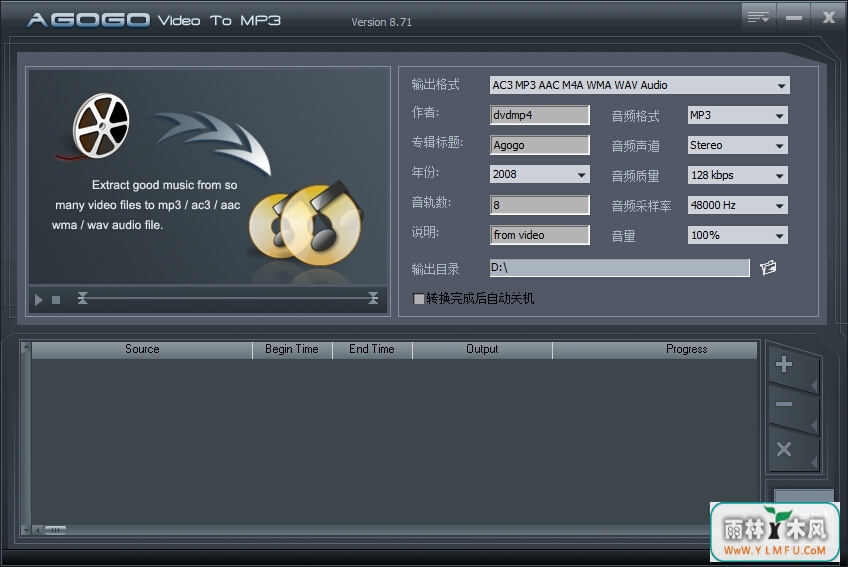This screenshot has height=567, width=848.
Task: Clear the file list with X button
Action: click(x=784, y=449)
